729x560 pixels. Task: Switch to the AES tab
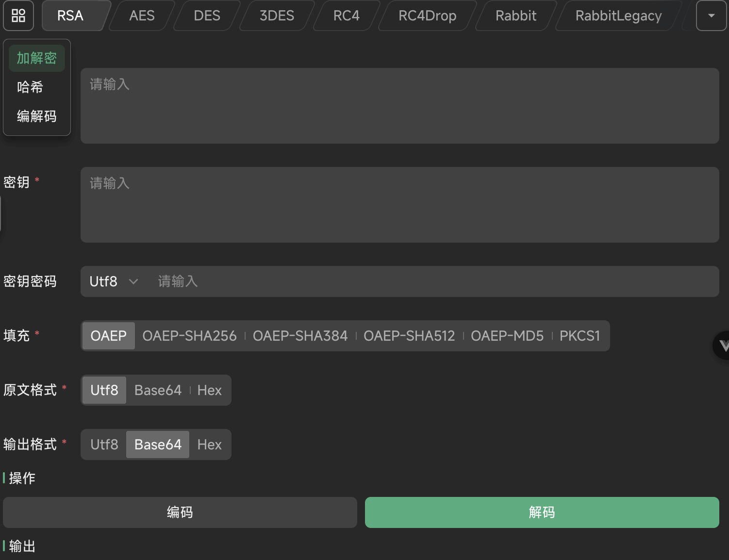pos(141,16)
